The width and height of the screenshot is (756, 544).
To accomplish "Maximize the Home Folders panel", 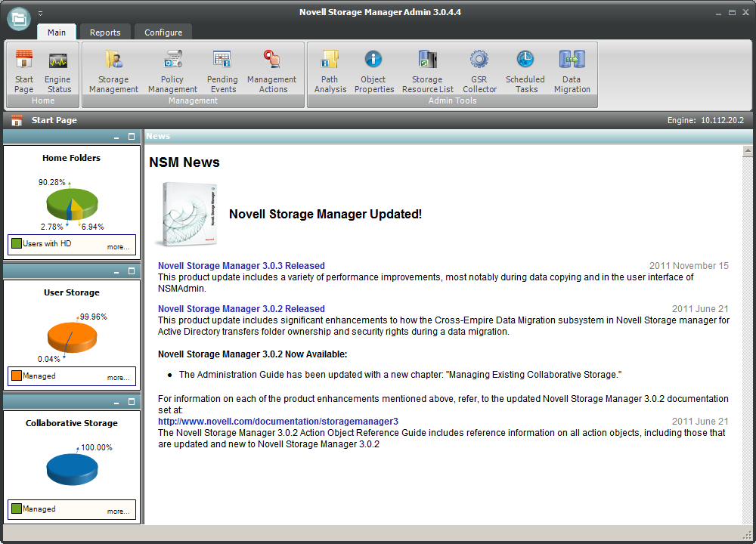I will tap(131, 137).
